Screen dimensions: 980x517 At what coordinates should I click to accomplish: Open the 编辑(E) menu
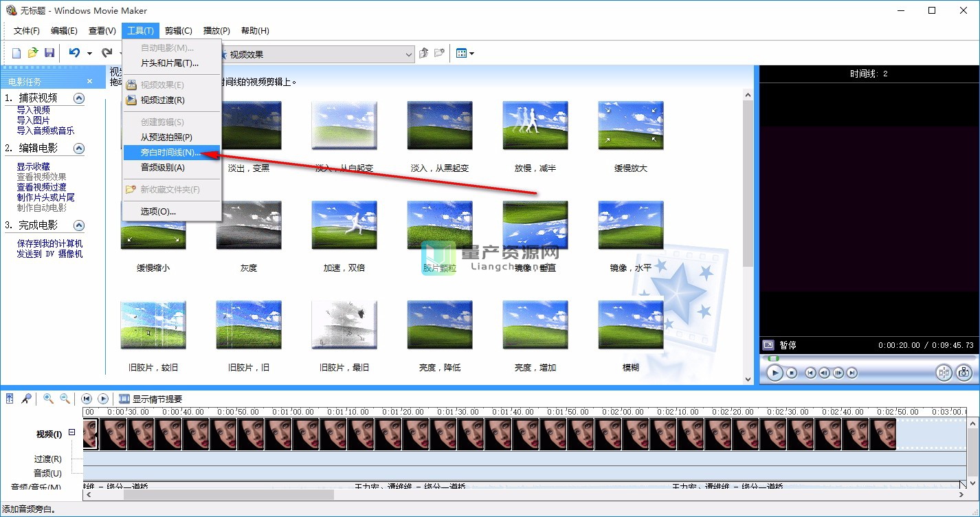tap(64, 31)
